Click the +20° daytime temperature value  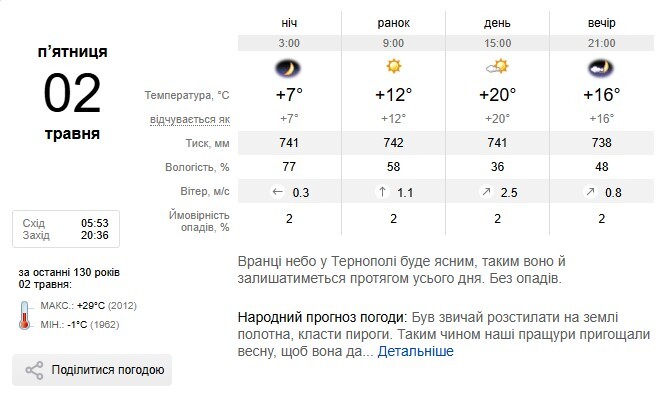click(497, 95)
